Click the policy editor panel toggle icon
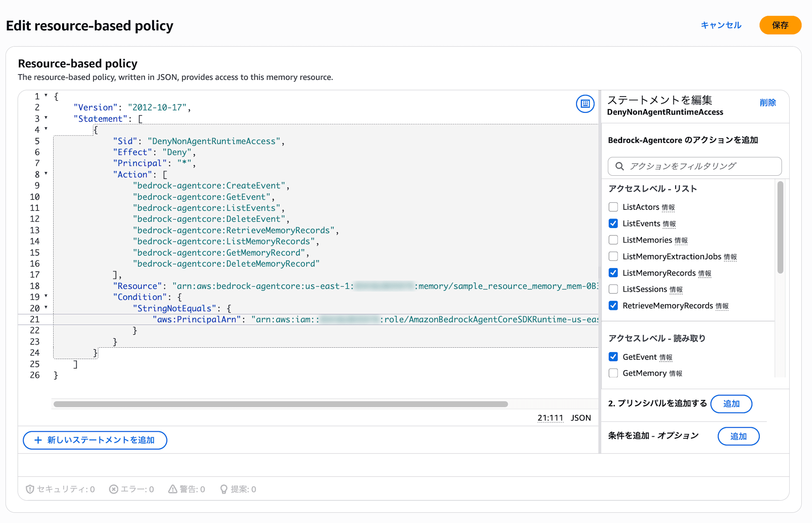The height and width of the screenshot is (523, 812). click(x=585, y=104)
